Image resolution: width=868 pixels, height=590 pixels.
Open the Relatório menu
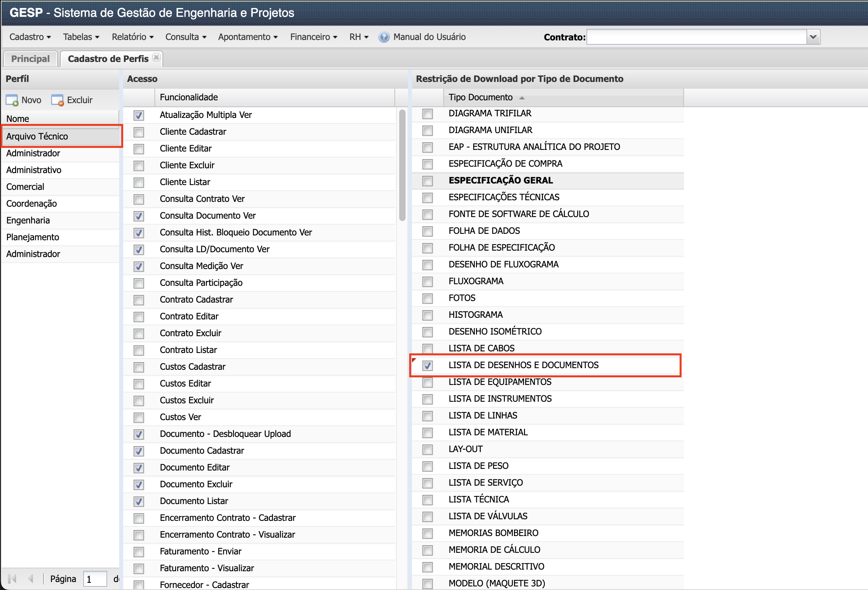[132, 37]
